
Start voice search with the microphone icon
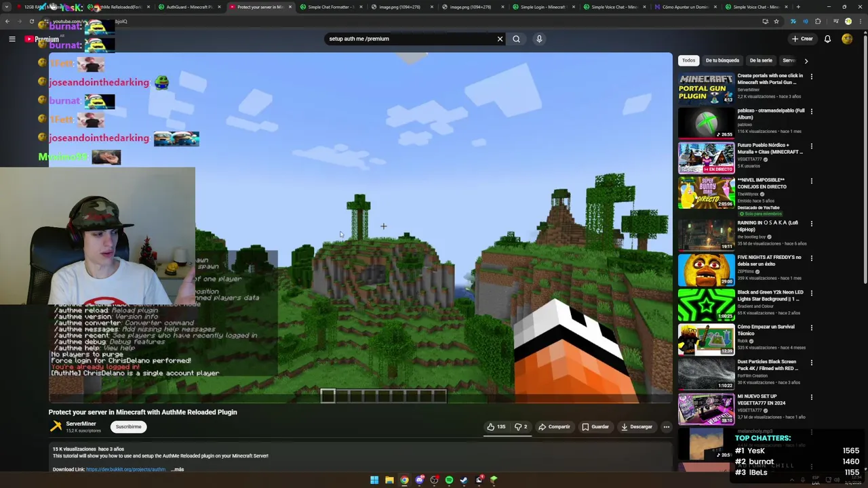click(x=539, y=39)
